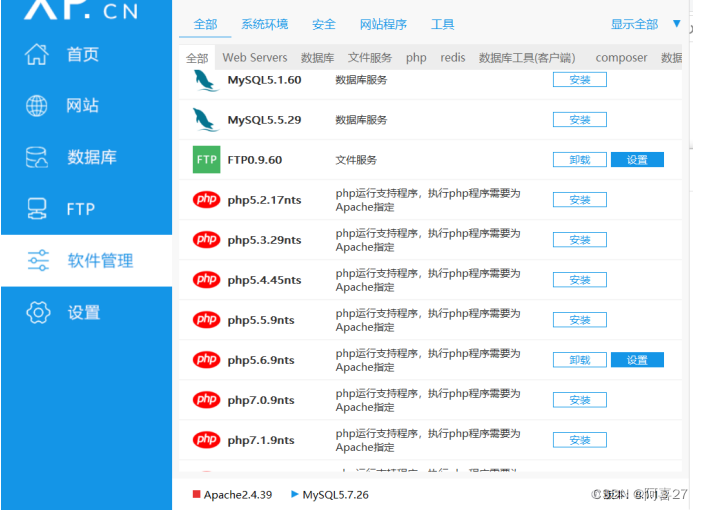Open the 显示全部 filter label
The image size is (703, 510).
(x=634, y=24)
